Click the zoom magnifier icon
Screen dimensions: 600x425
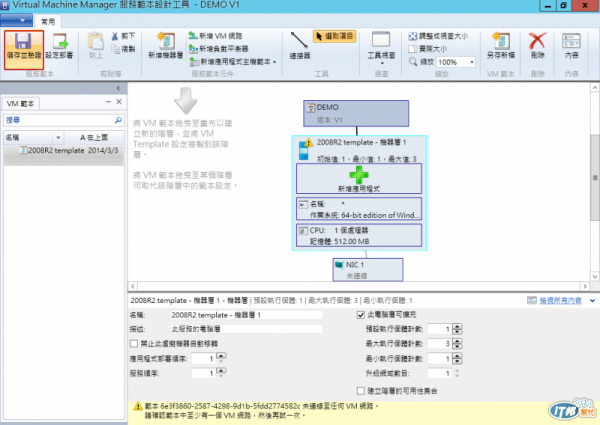413,62
